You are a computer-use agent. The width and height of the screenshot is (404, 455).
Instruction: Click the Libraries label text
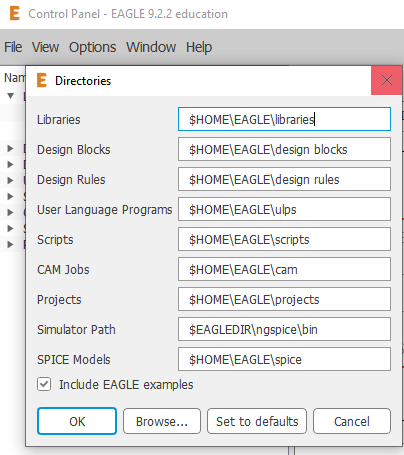(59, 120)
